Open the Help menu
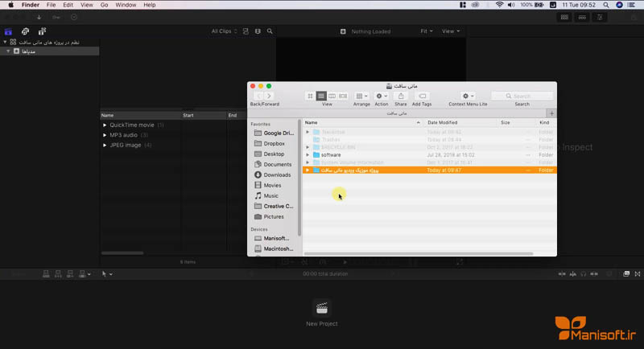The height and width of the screenshot is (349, 644). click(150, 5)
